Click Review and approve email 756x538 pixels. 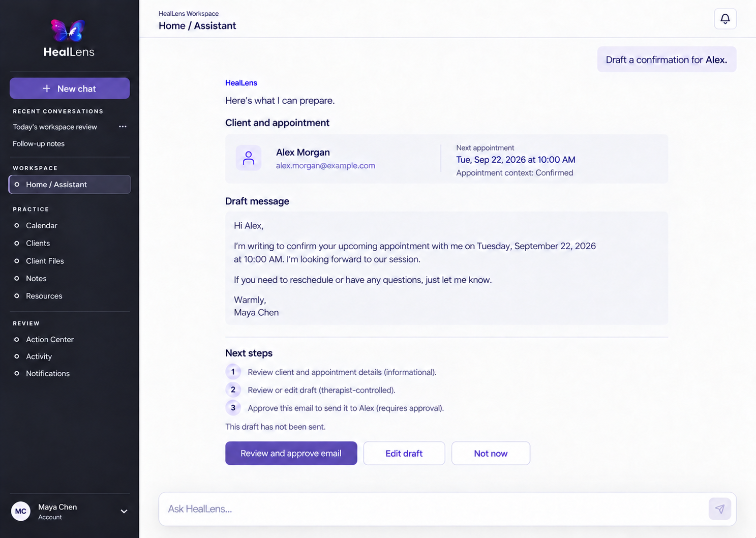tap(291, 453)
